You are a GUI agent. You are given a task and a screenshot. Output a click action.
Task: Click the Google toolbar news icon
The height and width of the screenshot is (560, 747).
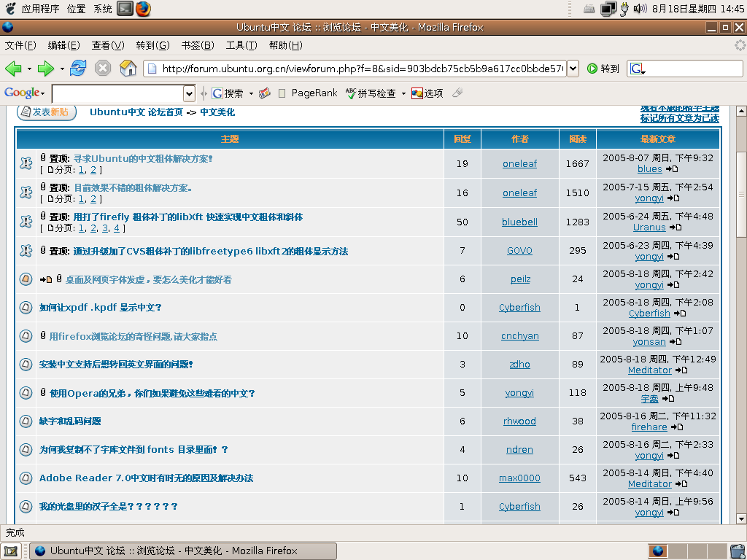(x=265, y=93)
